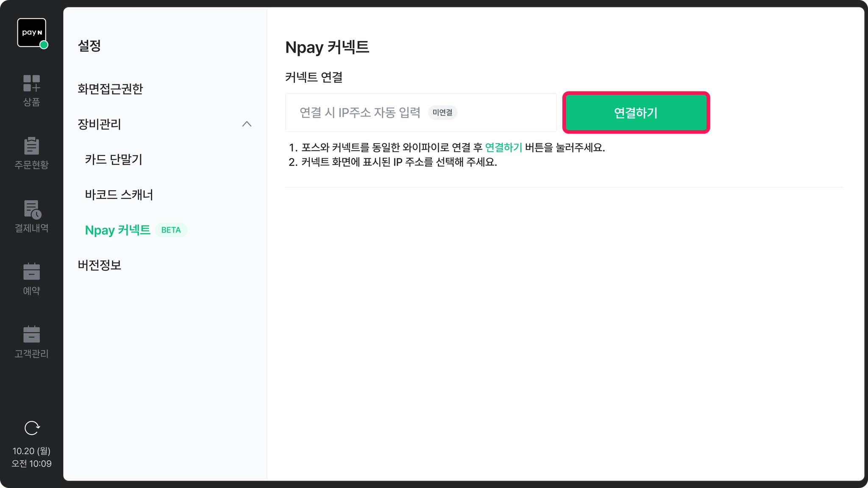Click the BETA badge label

tap(171, 230)
